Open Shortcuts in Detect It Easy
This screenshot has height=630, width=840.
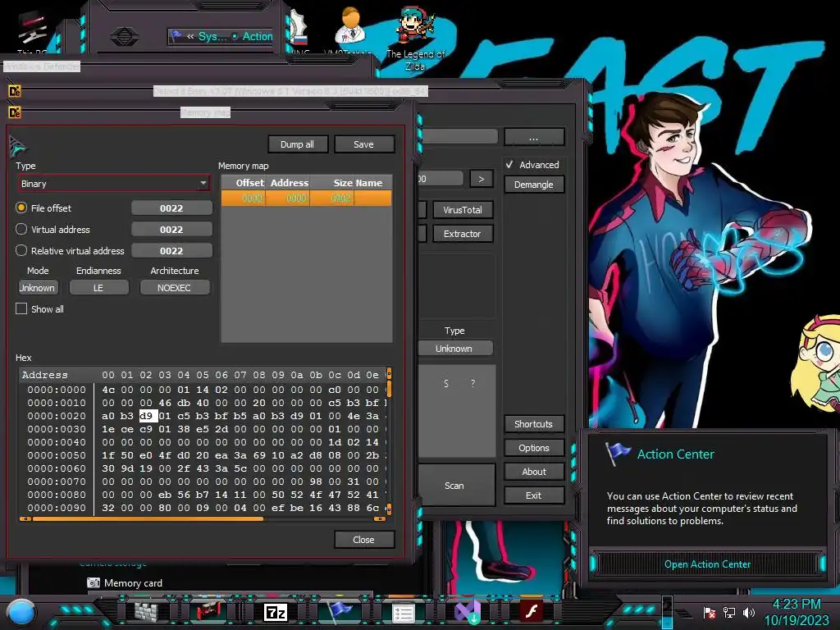pos(533,424)
